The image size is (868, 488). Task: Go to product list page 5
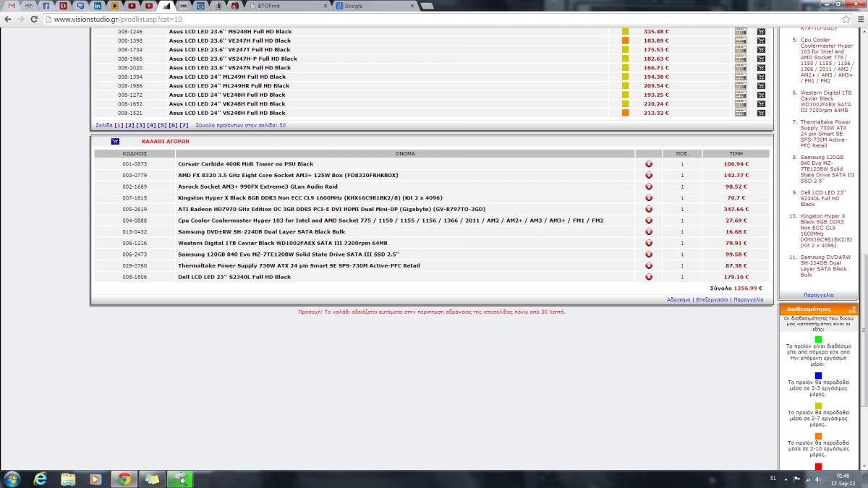pos(163,125)
